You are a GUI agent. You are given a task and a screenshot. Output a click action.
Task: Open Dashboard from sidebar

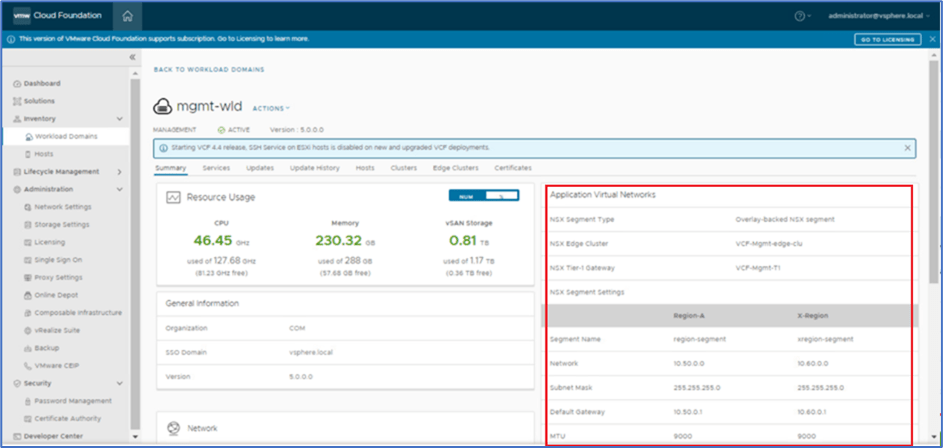41,83
